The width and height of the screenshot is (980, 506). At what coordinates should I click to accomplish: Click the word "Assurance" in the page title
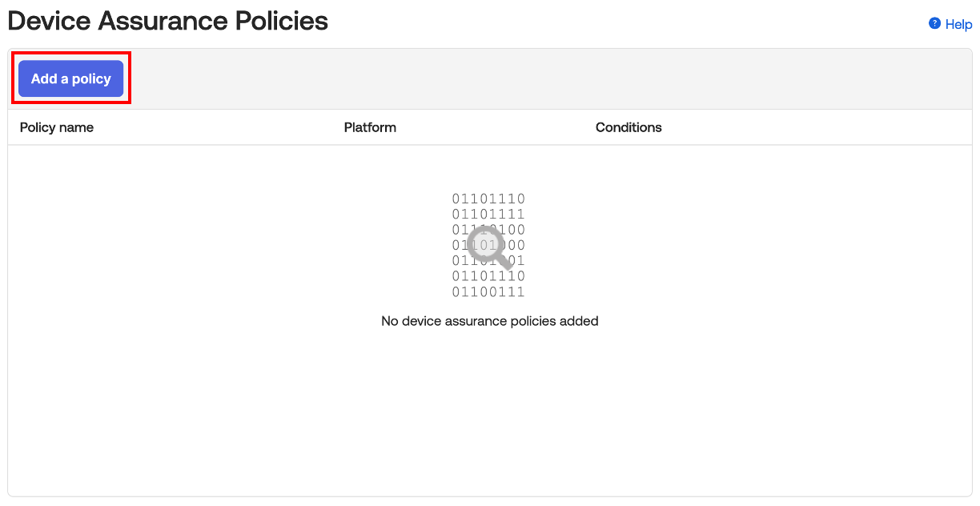coord(163,21)
